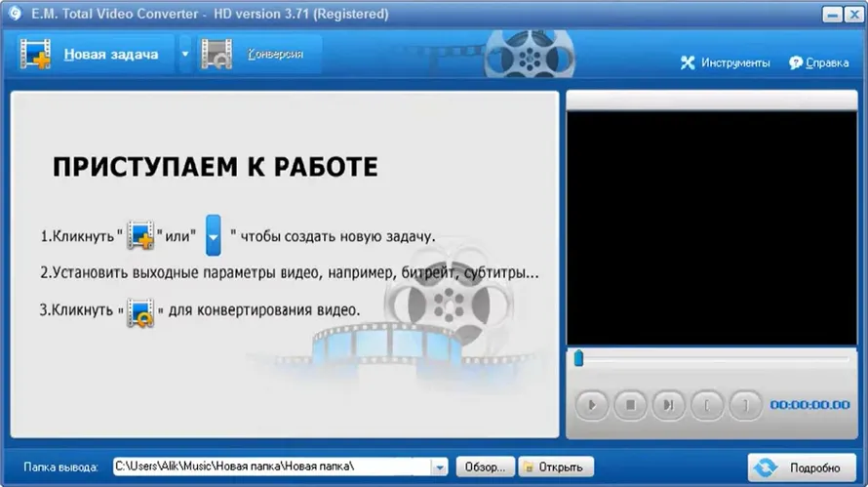Click the 'Обзор...' browse button

tap(485, 467)
